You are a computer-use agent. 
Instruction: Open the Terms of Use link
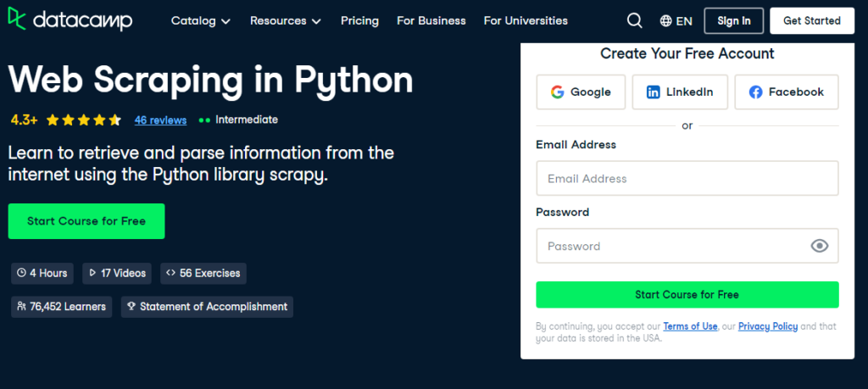click(x=690, y=326)
